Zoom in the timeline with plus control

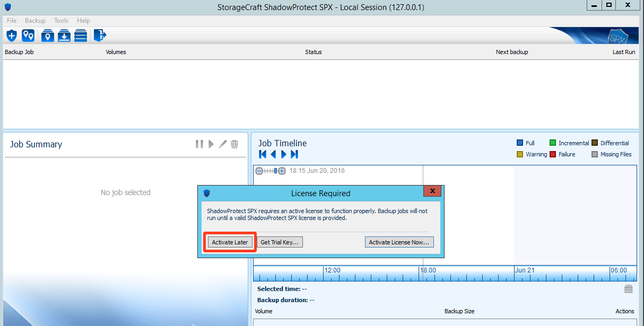tap(282, 171)
